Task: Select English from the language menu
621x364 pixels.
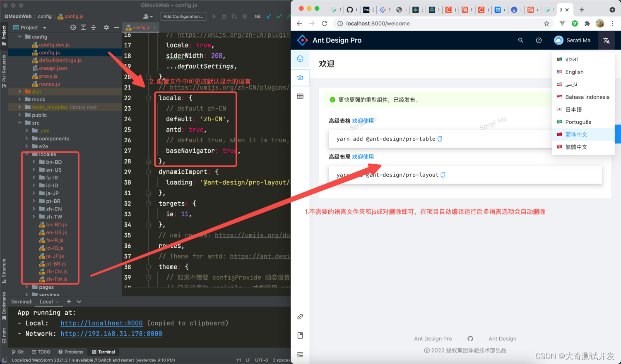Action: [x=583, y=72]
